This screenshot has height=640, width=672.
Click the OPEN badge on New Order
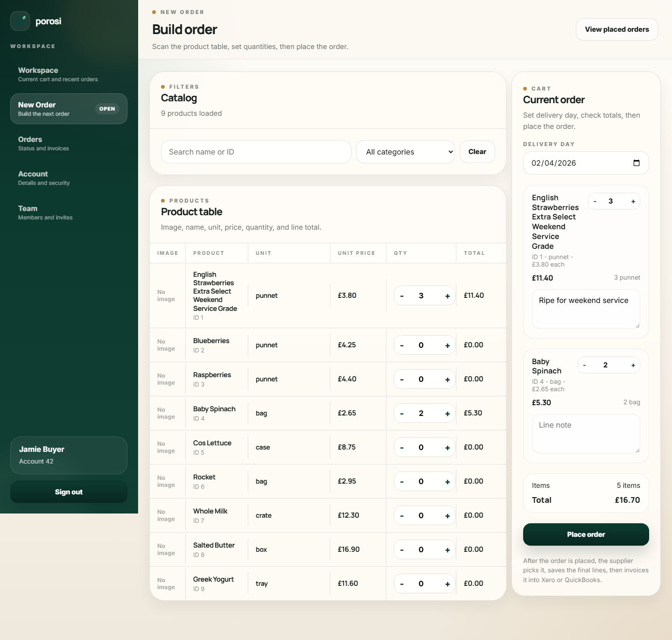point(107,109)
